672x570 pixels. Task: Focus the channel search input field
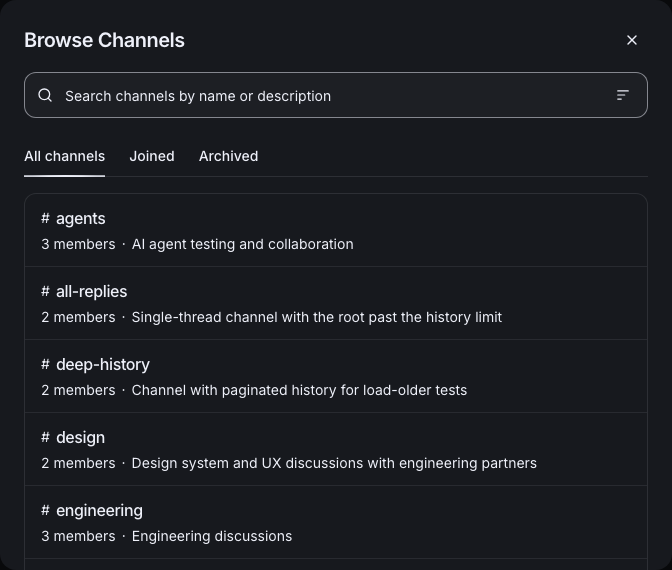[336, 95]
